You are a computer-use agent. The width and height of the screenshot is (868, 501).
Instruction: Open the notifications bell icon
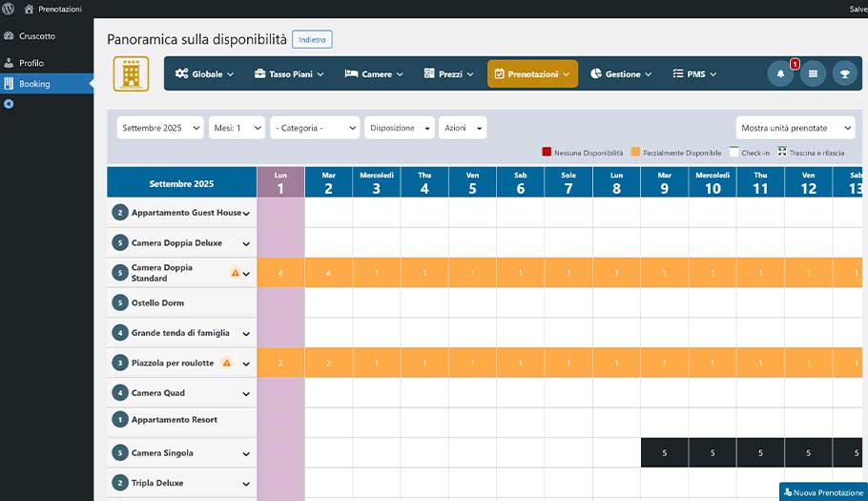[x=780, y=73]
